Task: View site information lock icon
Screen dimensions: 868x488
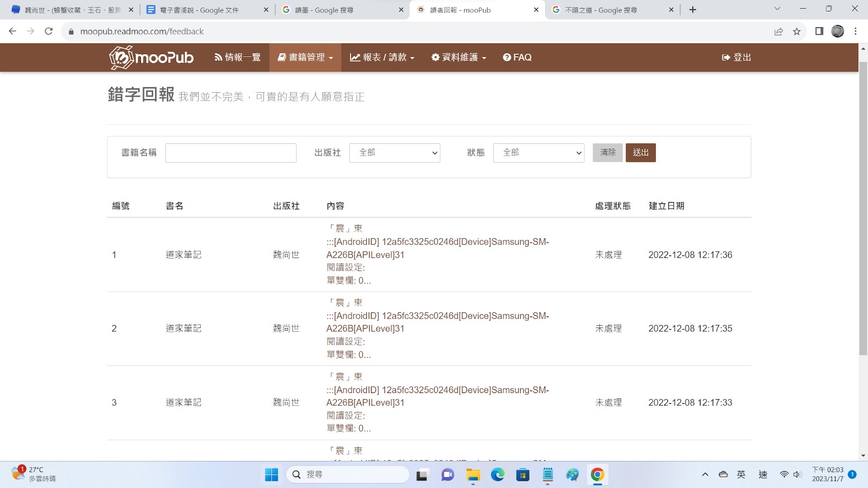Action: coord(71,31)
